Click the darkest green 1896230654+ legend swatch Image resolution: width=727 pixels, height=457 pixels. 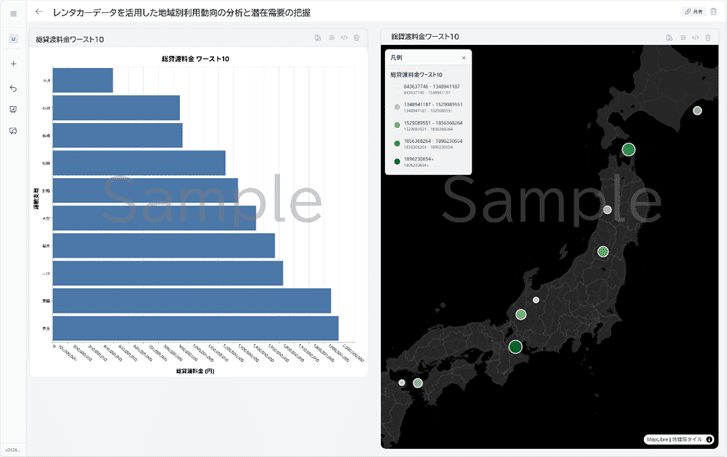(397, 161)
